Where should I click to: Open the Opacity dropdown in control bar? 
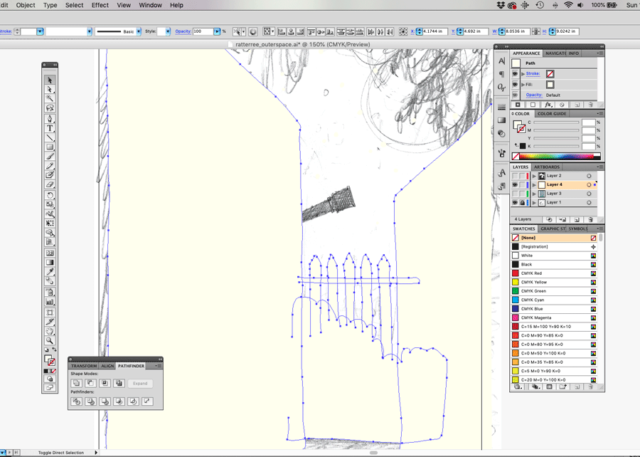(x=217, y=31)
